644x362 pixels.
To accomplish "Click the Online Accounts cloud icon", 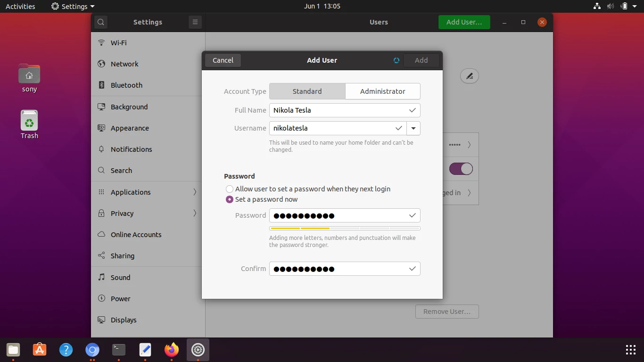I will click(x=101, y=234).
